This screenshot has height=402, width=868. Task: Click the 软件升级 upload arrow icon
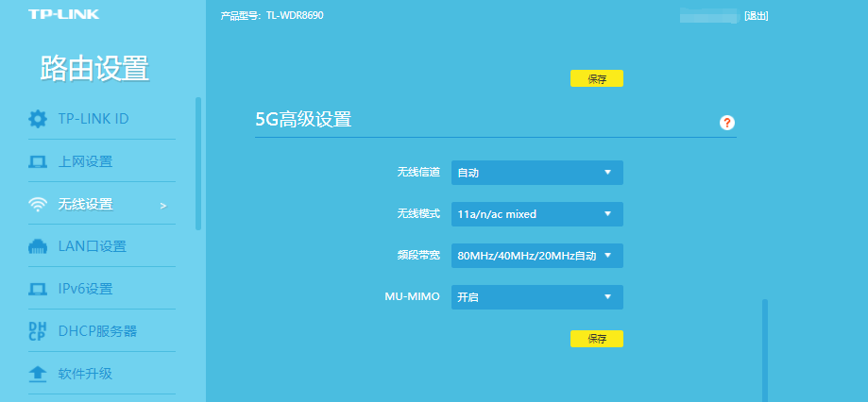38,374
